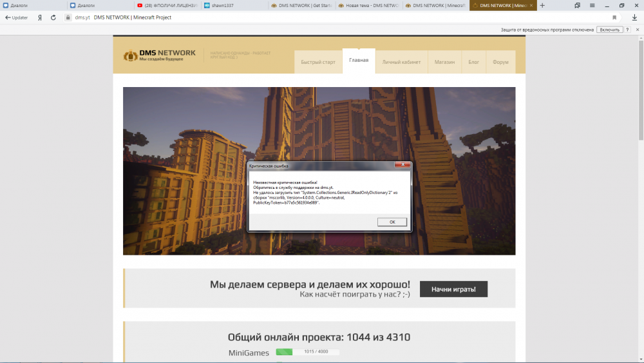Reload the page with the refresh icon
This screenshot has width=644, height=363.
[x=53, y=17]
